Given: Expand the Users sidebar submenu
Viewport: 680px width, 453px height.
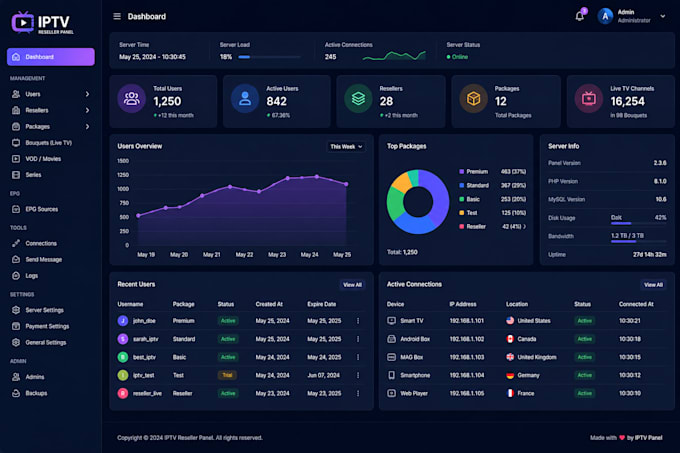Looking at the screenshot, I should tap(87, 94).
